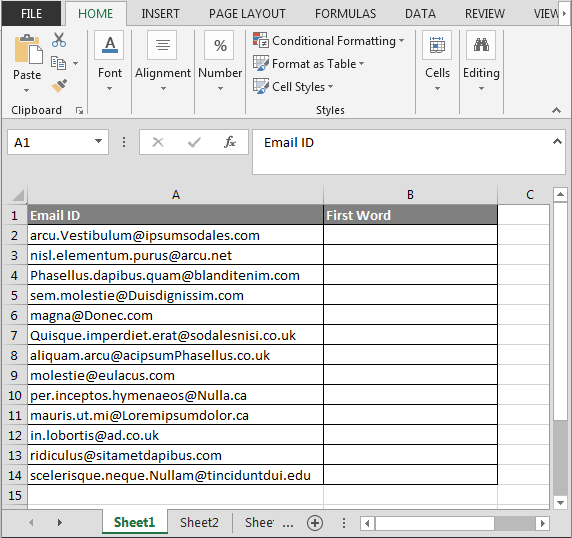
Task: Click the Copy icon in Clipboard
Action: click(x=58, y=63)
